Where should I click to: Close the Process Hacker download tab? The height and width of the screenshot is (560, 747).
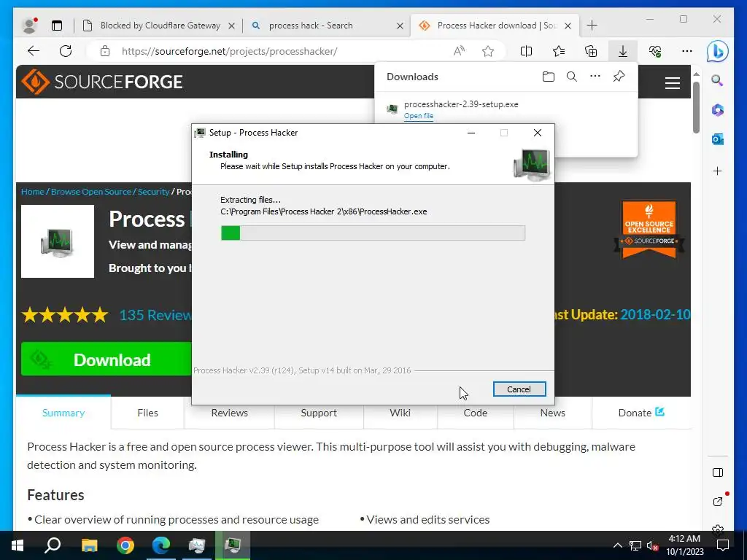(x=568, y=26)
